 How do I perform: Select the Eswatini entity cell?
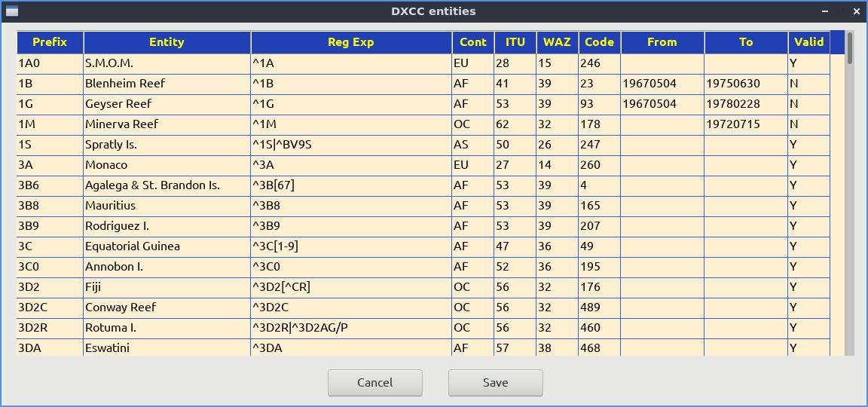(167, 348)
